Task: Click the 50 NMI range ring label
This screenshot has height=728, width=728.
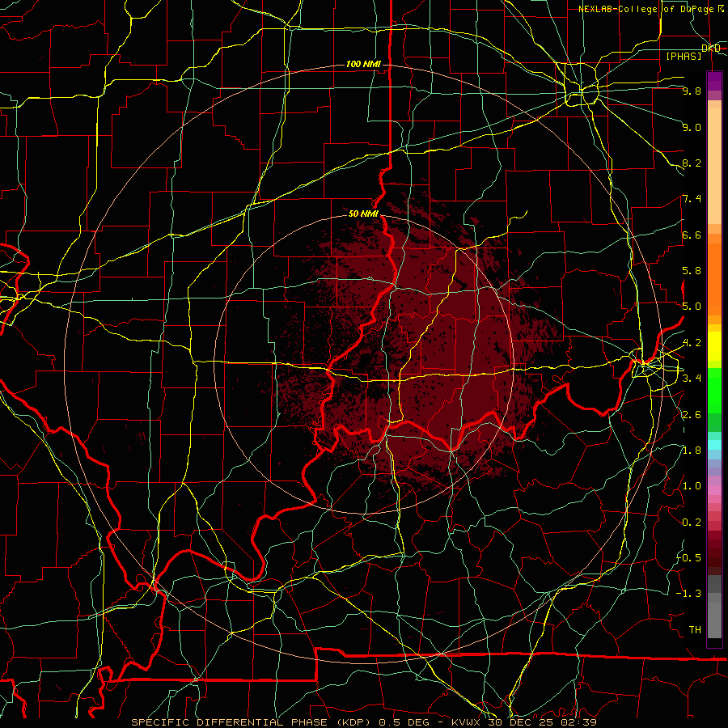Action: tap(363, 214)
